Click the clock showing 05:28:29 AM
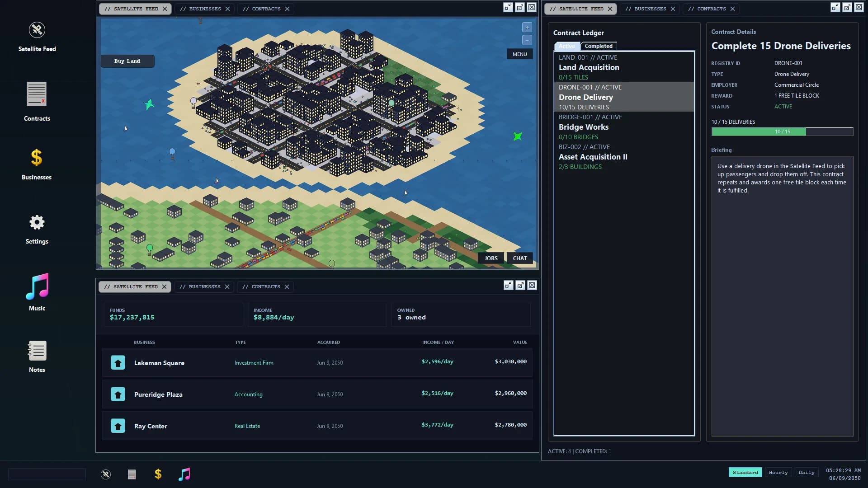This screenshot has width=868, height=488. tap(843, 470)
